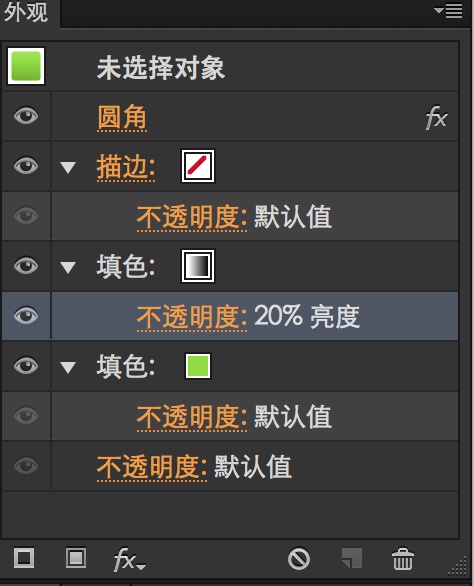
Task: Click Duplicate Selected Item icon
Action: click(352, 558)
